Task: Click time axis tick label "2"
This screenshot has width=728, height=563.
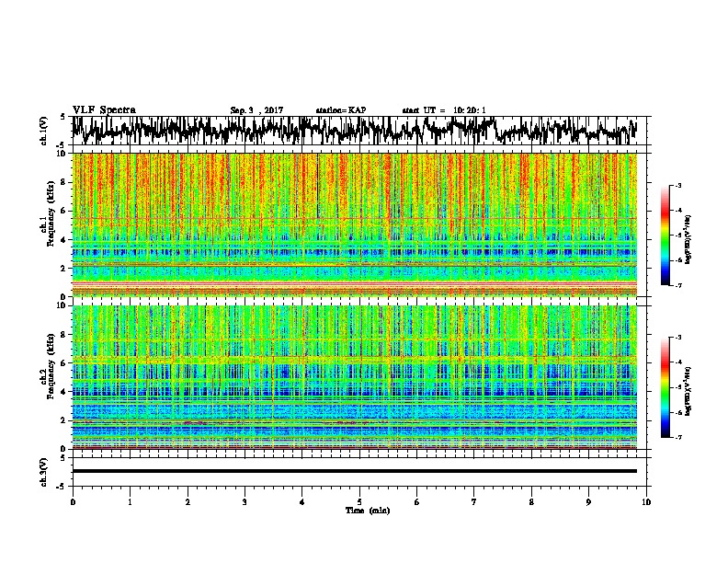Action: point(188,502)
